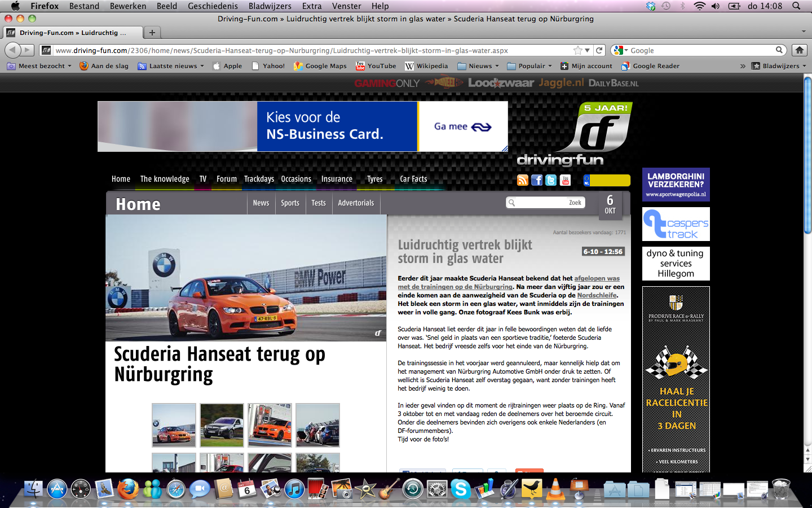Open the Bestand menu
Image resolution: width=812 pixels, height=508 pixels.
(x=84, y=6)
